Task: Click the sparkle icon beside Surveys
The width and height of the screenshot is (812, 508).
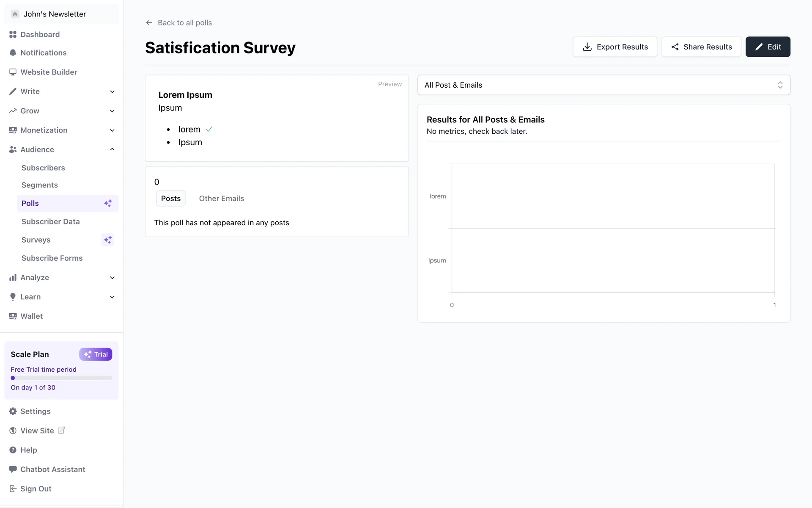Action: click(x=108, y=240)
